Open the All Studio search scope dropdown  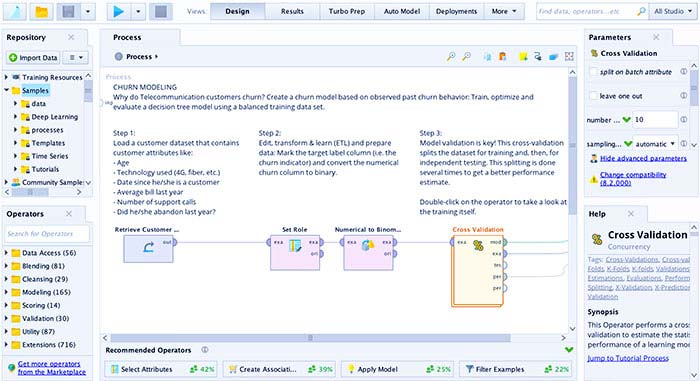pos(673,11)
